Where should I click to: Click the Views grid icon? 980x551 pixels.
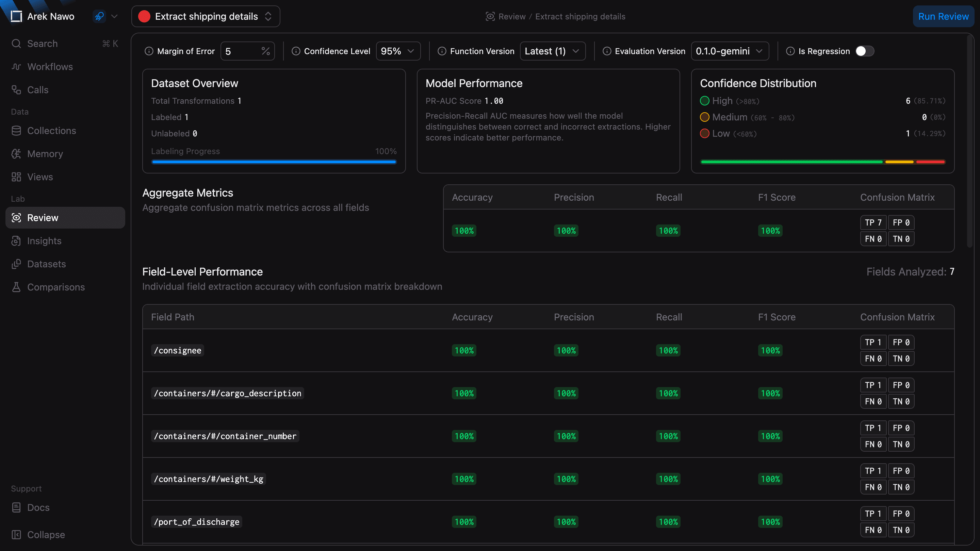(x=16, y=177)
